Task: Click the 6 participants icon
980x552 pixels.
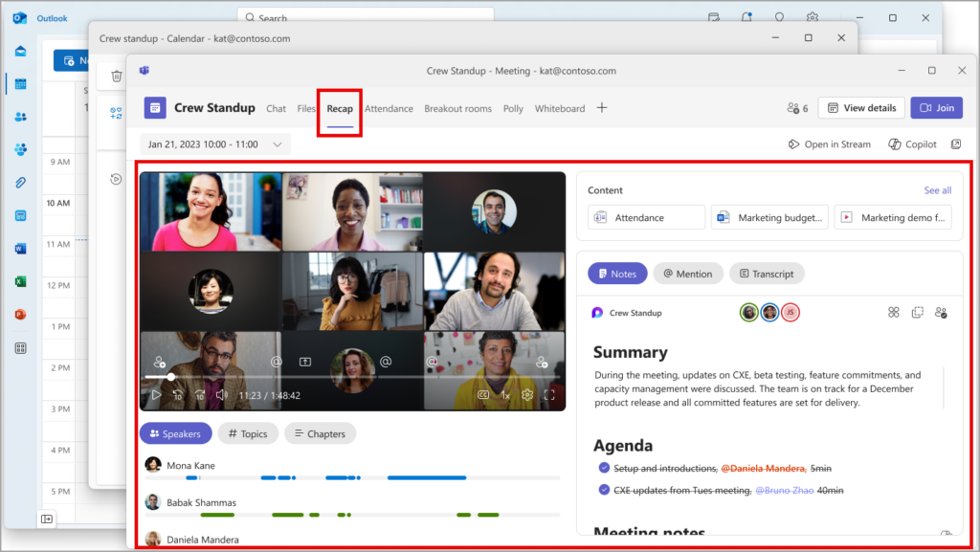Action: pos(797,108)
